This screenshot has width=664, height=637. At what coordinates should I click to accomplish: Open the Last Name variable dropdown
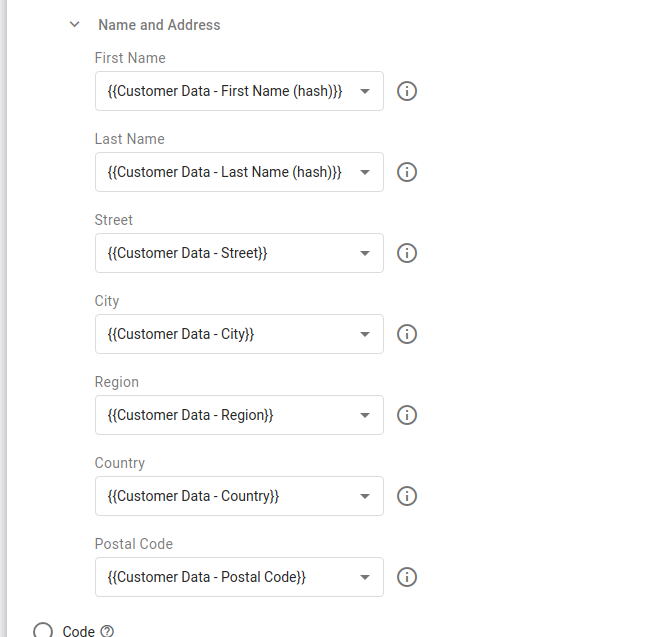[365, 172]
